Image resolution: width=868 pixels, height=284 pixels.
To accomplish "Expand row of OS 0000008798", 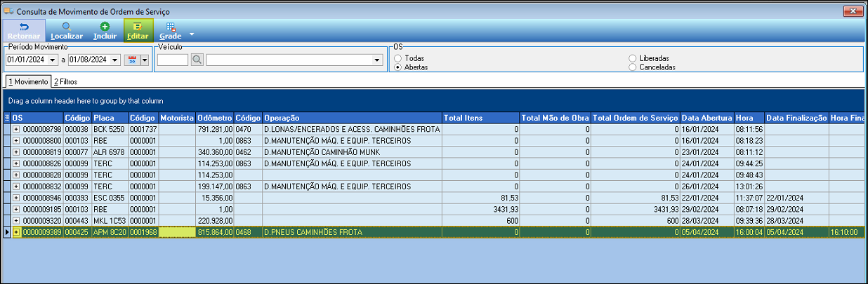I will [16, 130].
